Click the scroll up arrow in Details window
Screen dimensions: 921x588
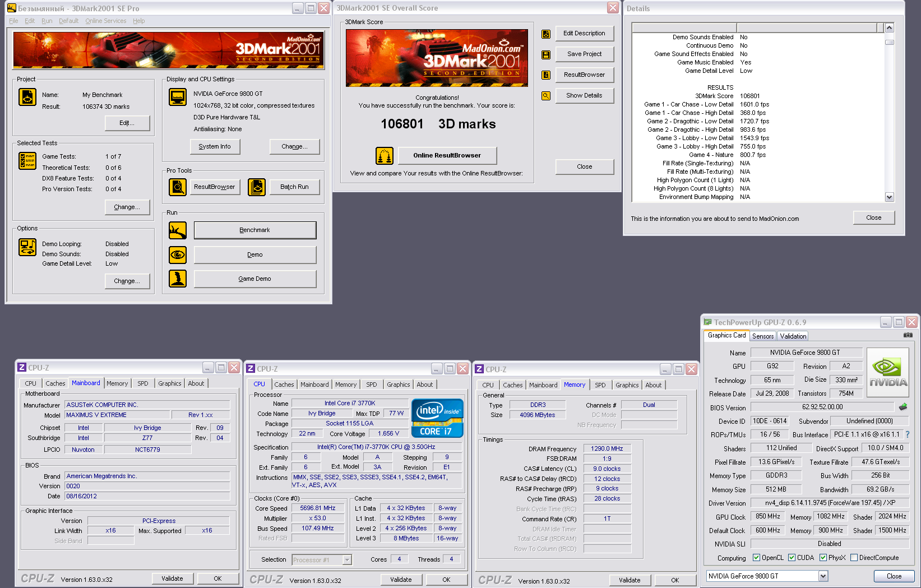[890, 27]
